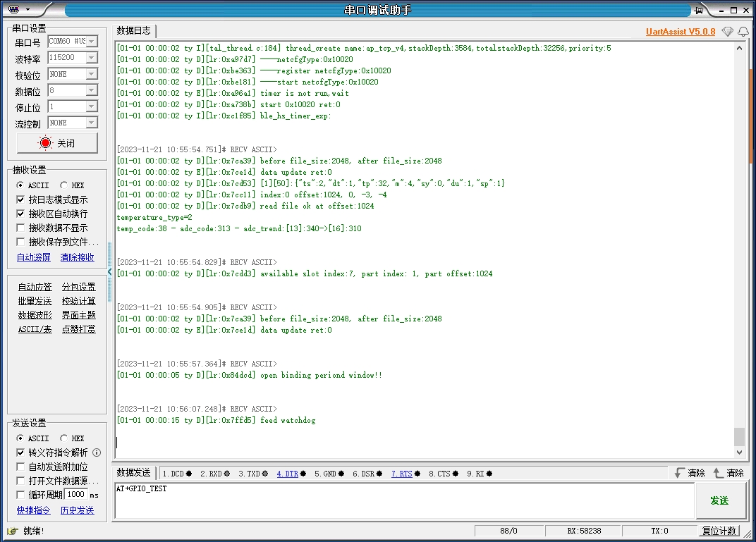Image resolution: width=756 pixels, height=542 pixels.
Task: Click the 发送 send button
Action: [x=719, y=500]
